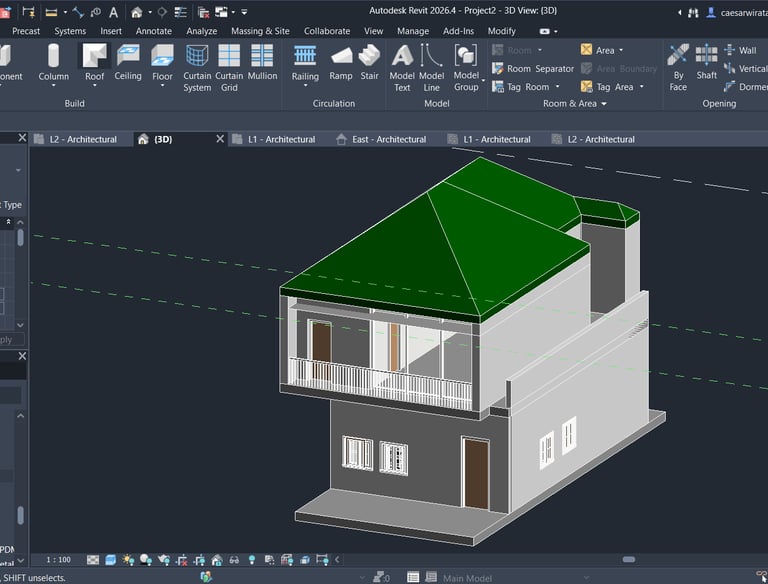Viewport: 768px width, 584px height.
Task: Activate the Model Line tool
Action: [x=432, y=68]
